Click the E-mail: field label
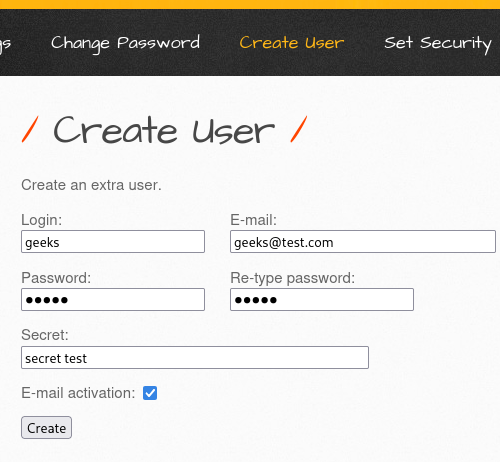The height and width of the screenshot is (462, 500). click(x=254, y=220)
